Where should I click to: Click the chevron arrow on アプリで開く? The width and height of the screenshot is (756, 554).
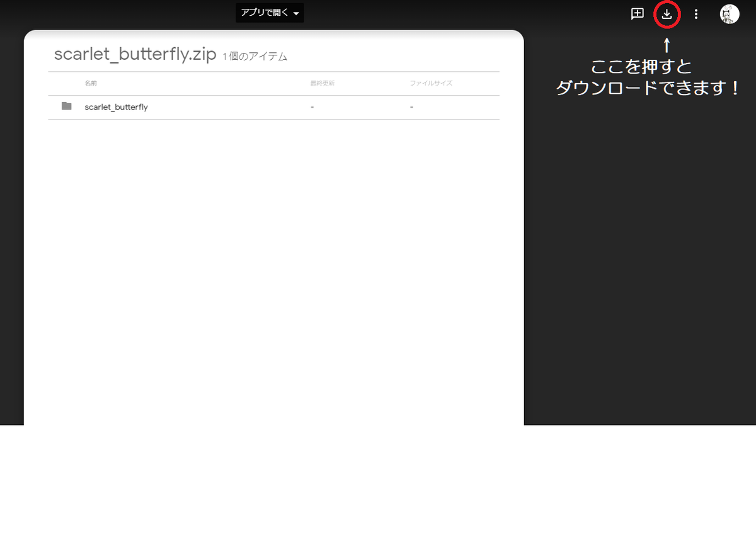296,13
